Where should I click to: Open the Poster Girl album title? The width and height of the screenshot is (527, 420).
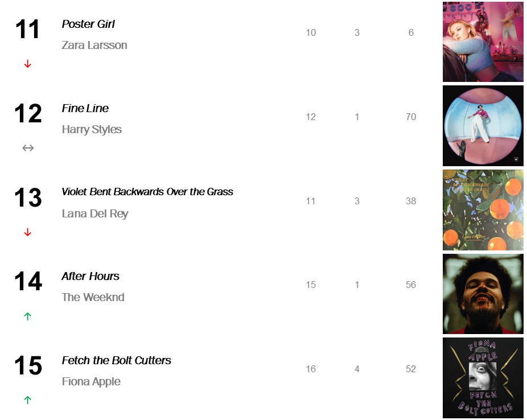point(88,24)
